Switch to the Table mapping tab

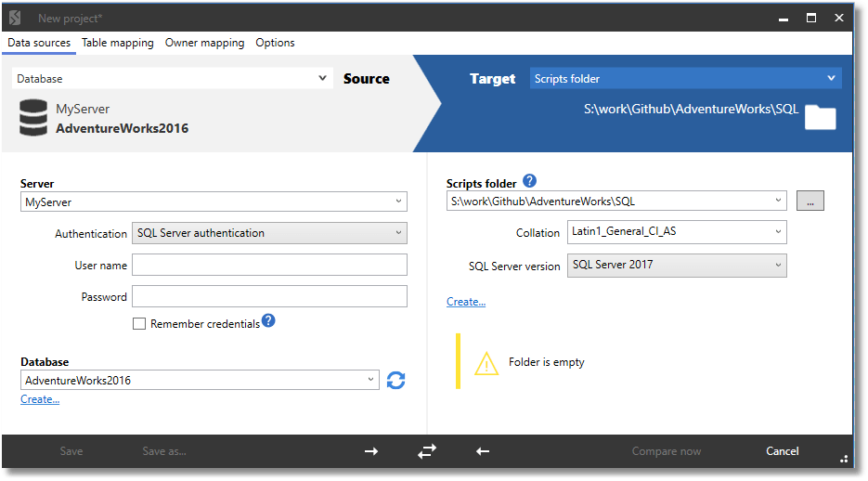[x=117, y=43]
